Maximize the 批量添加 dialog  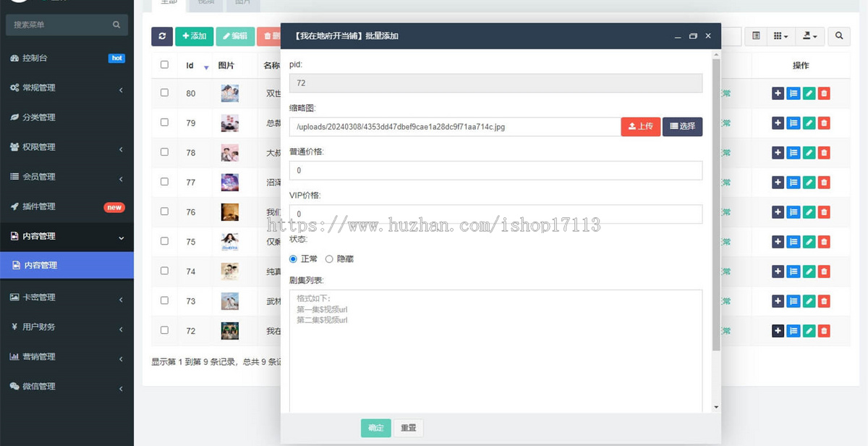point(693,36)
